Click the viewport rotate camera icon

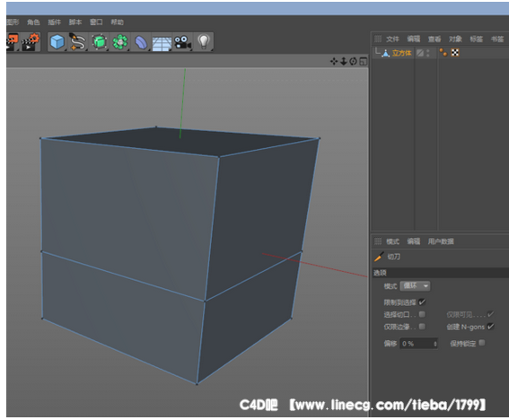353,61
